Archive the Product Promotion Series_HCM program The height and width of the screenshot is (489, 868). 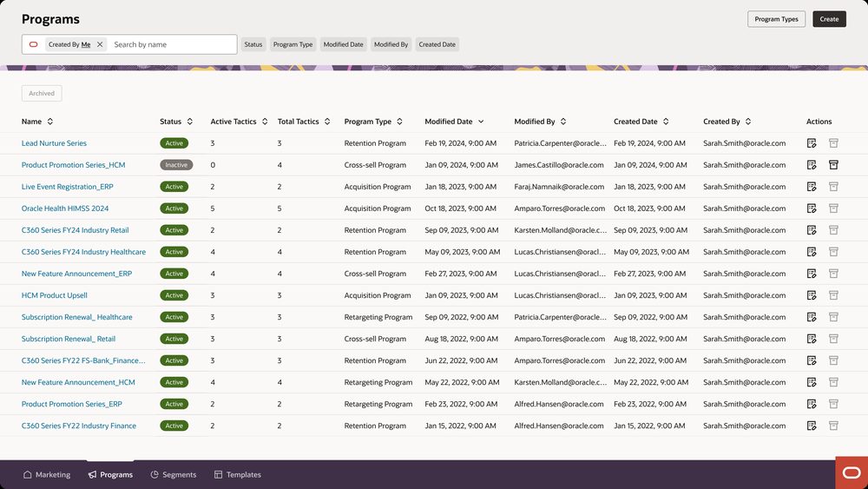pyautogui.click(x=833, y=164)
